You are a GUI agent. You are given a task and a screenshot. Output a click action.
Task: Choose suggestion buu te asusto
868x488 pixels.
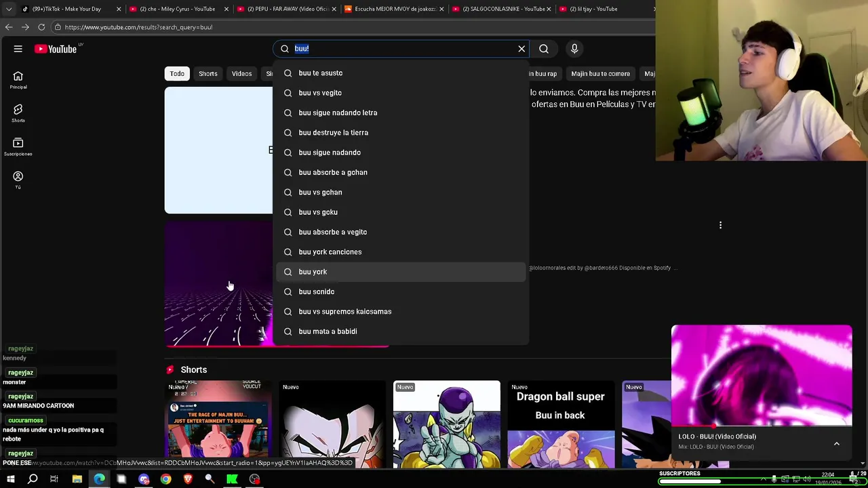point(400,73)
